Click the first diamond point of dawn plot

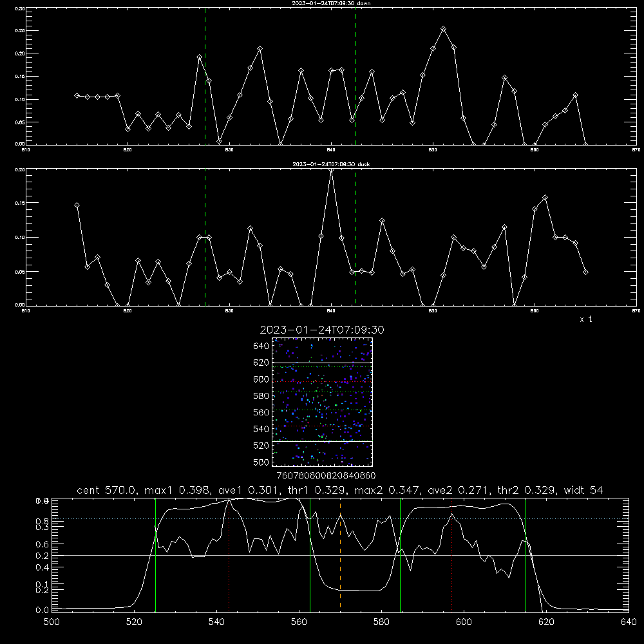click(x=77, y=96)
